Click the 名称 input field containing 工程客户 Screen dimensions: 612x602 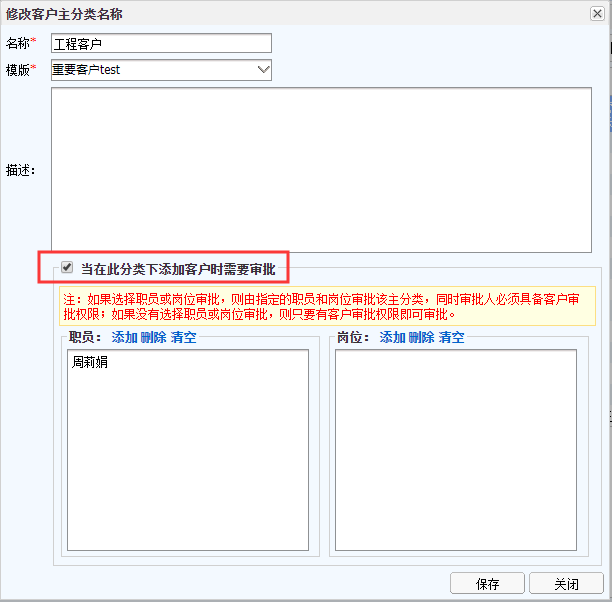point(161,43)
